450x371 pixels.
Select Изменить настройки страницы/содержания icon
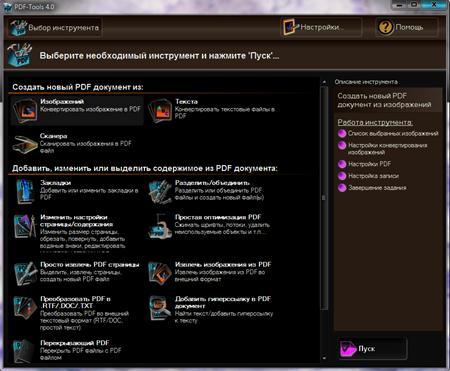[x=25, y=227]
